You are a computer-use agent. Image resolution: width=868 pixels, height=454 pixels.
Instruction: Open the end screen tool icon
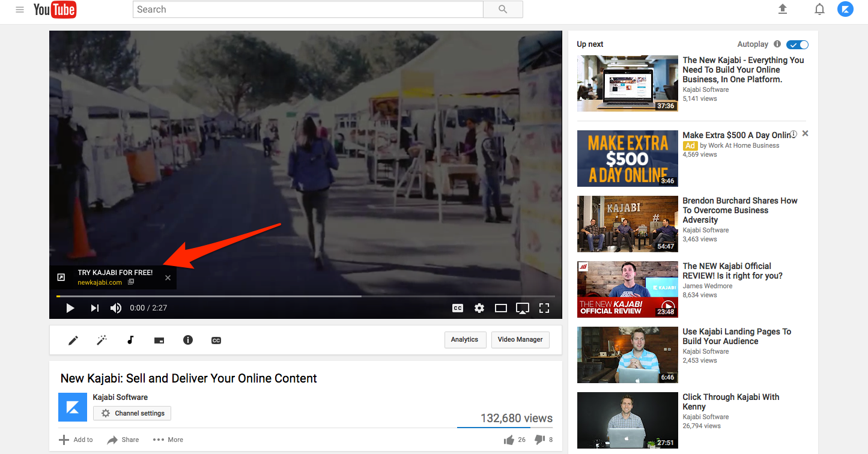tap(159, 340)
